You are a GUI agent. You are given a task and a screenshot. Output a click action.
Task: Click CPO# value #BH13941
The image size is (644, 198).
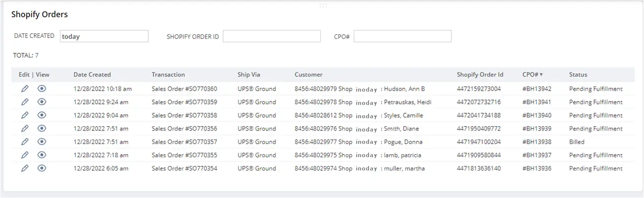coord(537,102)
